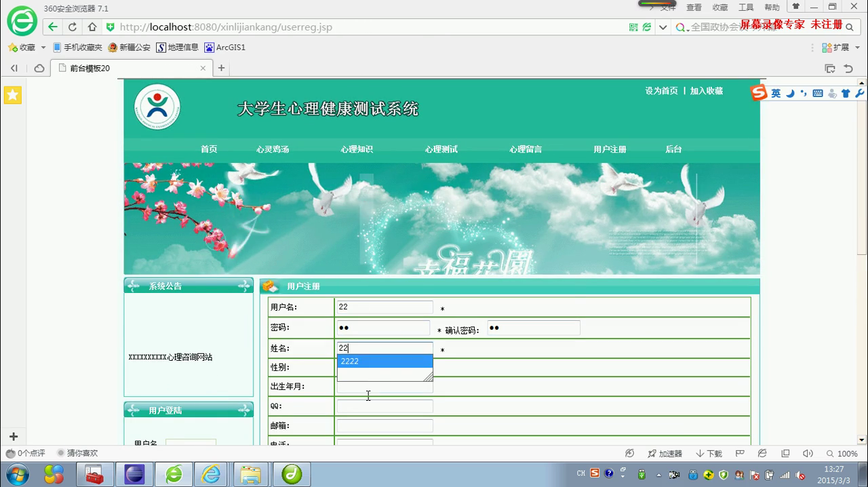The height and width of the screenshot is (487, 868).
Task: Show hidden tray icons arrow
Action: (x=658, y=474)
